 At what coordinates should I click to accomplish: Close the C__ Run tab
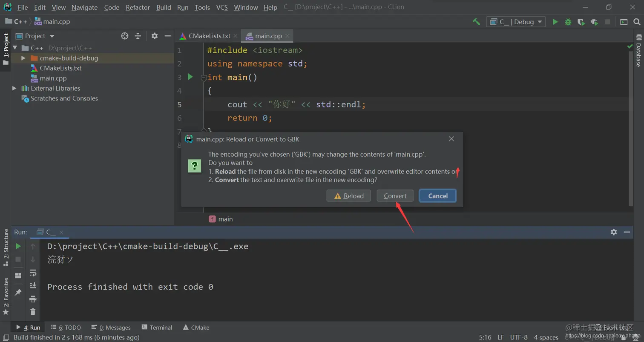pos(61,232)
